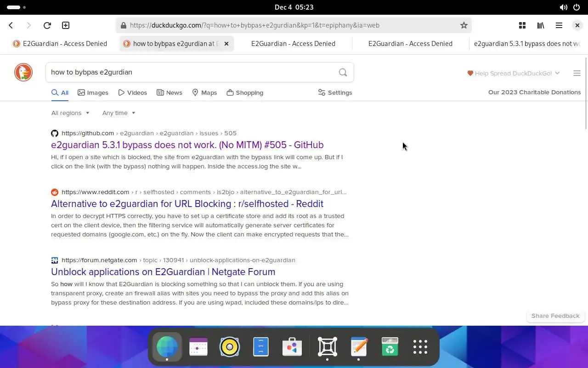Viewport: 588px width, 368px height.
Task: Open the browser hamburger menu
Action: point(559,25)
